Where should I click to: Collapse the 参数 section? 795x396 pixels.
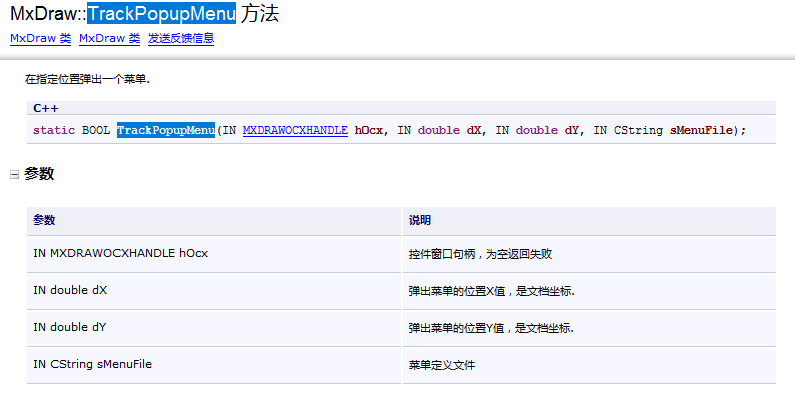pos(15,175)
